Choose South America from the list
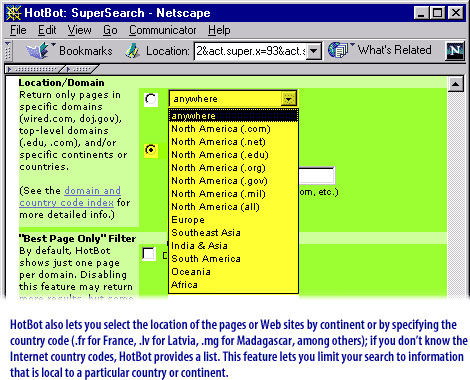470x380 pixels. (x=233, y=259)
